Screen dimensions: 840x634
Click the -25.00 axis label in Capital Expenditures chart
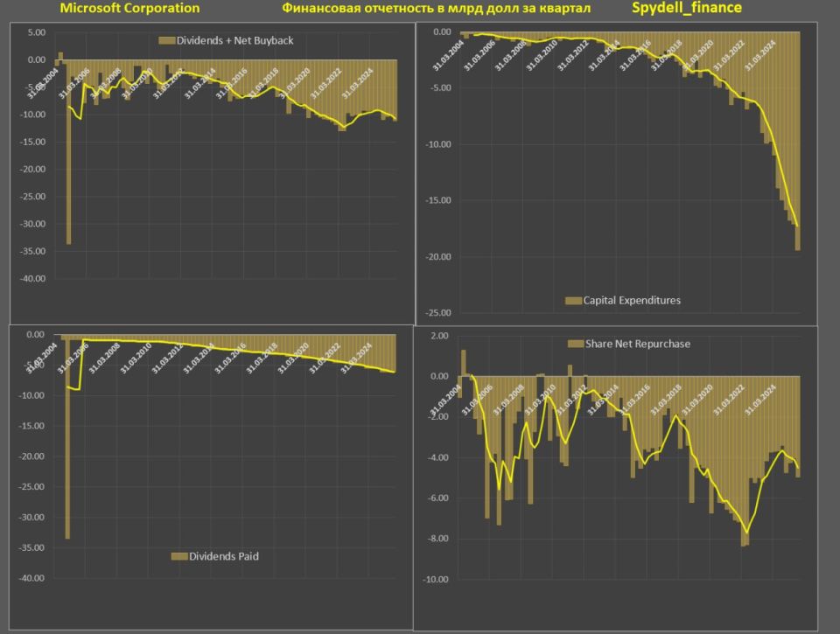pos(437,313)
